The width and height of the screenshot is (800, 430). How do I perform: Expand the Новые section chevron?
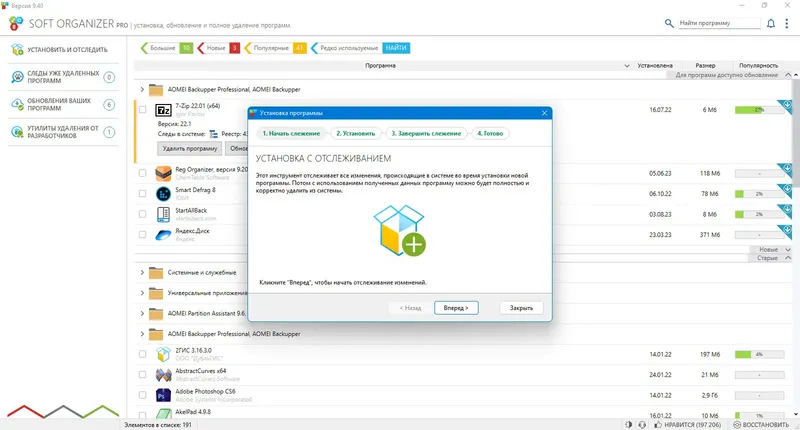[788, 249]
